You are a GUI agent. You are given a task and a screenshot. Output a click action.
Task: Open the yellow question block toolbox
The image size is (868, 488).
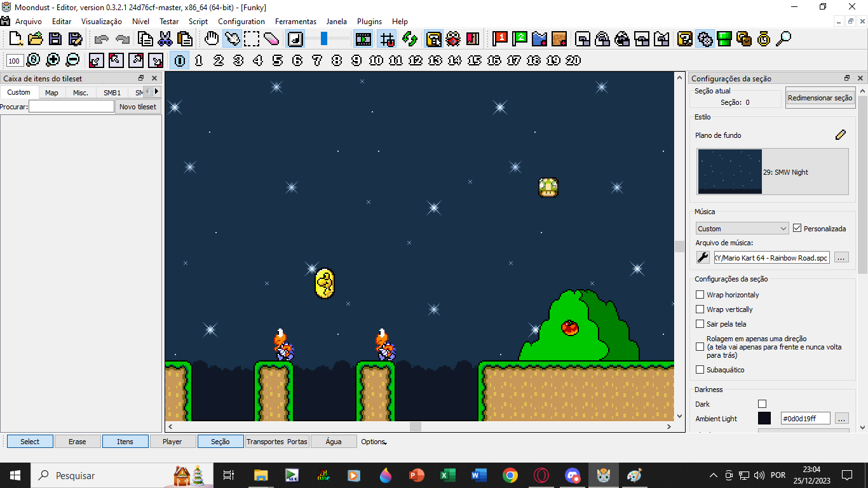pyautogui.click(x=684, y=39)
